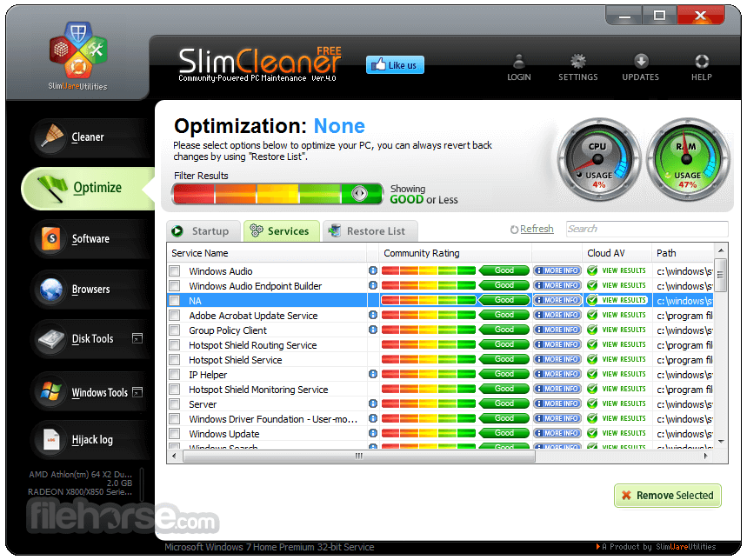This screenshot has height=560, width=747.
Task: Click More Info for Windows Audio
Action: (557, 270)
